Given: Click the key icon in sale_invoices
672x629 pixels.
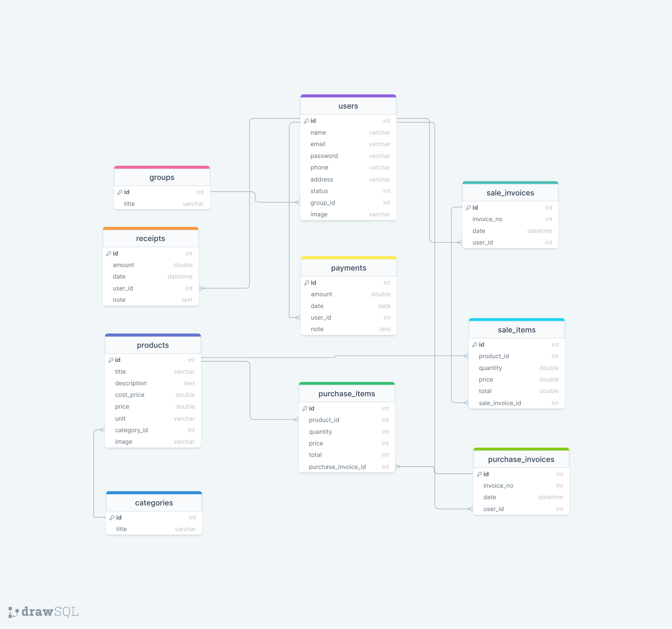Looking at the screenshot, I should pyautogui.click(x=469, y=207).
